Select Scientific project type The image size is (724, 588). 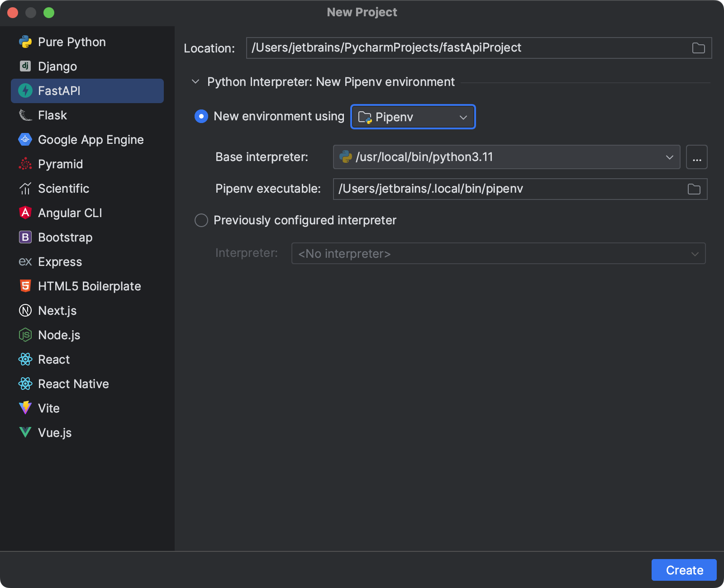(x=63, y=189)
